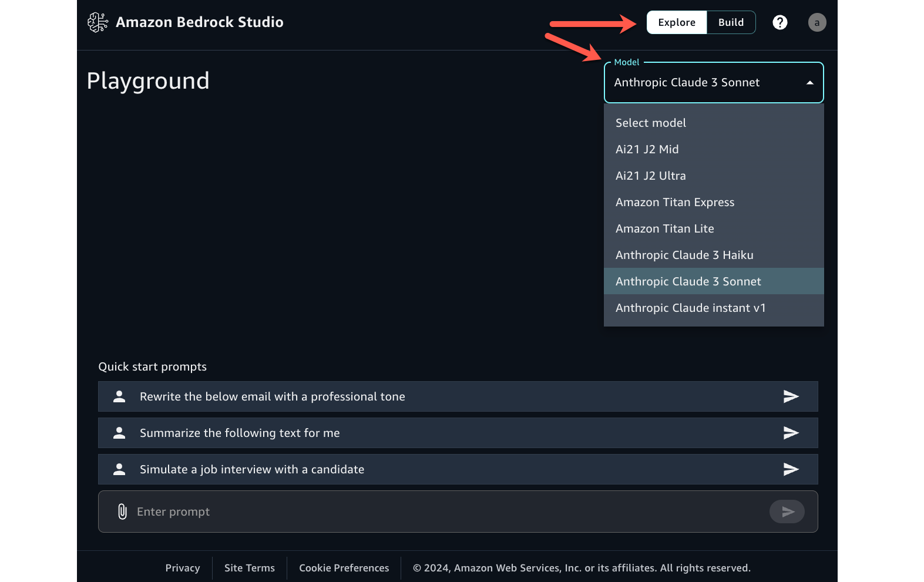This screenshot has height=582, width=924.
Task: Open the Cookie Preferences link
Action: tap(344, 568)
